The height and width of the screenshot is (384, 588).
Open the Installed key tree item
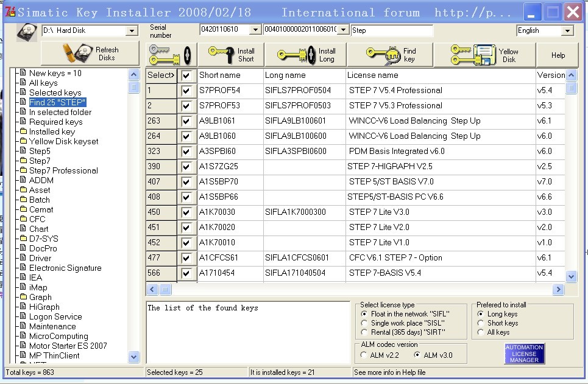52,131
